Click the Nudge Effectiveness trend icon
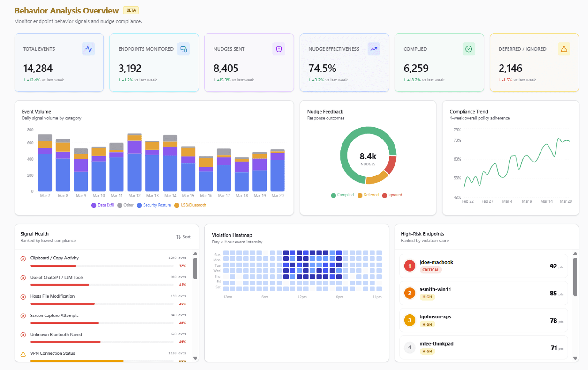Image resolution: width=588 pixels, height=370 pixels. point(374,49)
